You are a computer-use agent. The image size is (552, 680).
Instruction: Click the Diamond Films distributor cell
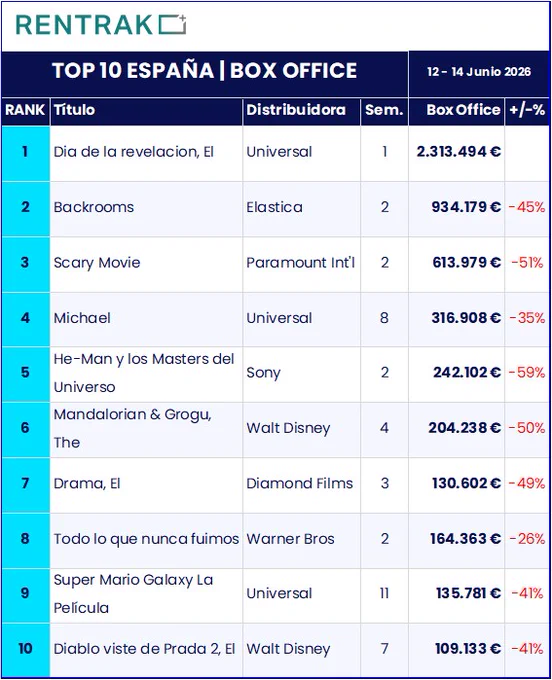(300, 484)
